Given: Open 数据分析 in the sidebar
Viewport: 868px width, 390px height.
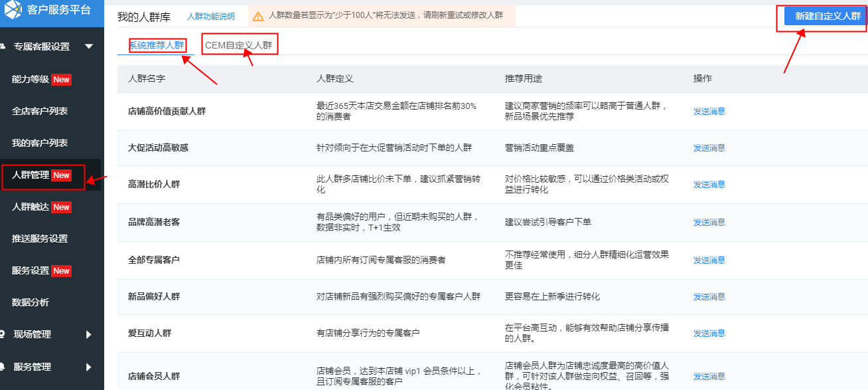Looking at the screenshot, I should click(x=31, y=303).
